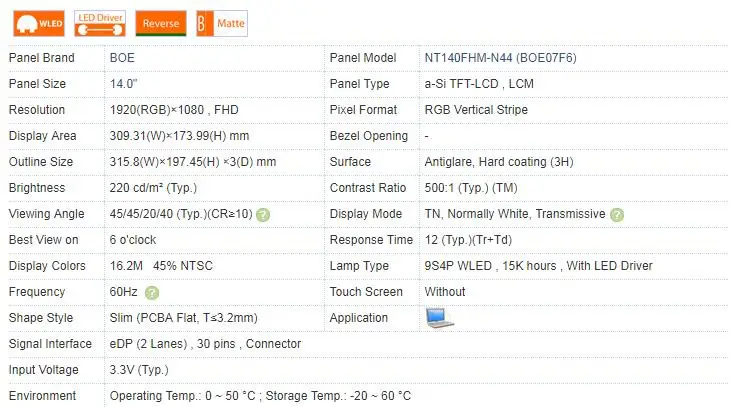
Task: Click the 315.8(W)×197.45(H) ×3(D) mm value
Action: click(193, 162)
